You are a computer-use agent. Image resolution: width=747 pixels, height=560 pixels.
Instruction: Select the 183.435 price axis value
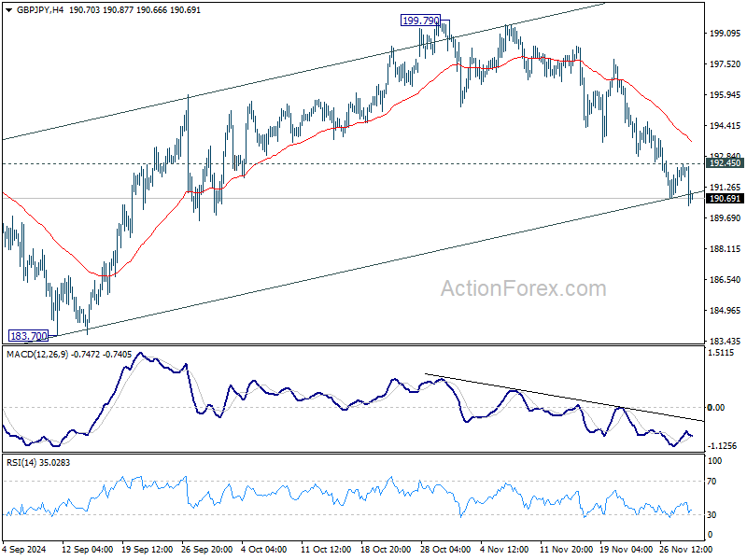point(725,341)
